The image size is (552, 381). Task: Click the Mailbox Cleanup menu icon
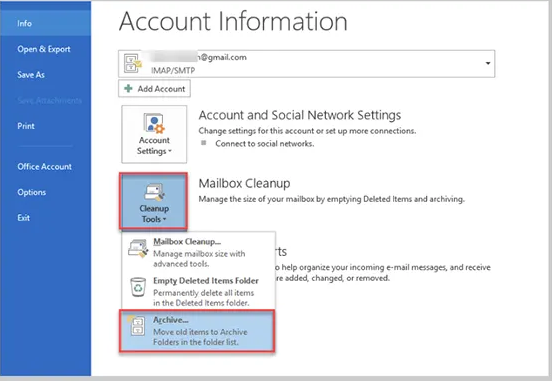click(138, 248)
